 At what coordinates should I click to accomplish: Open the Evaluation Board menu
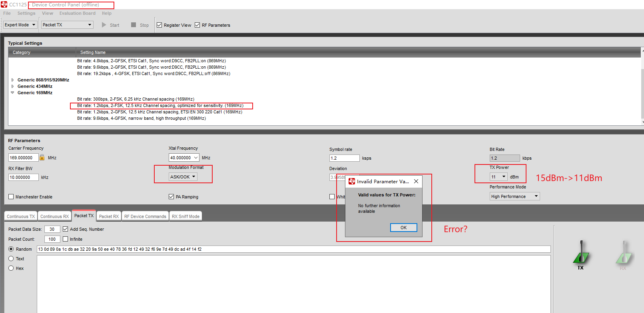pyautogui.click(x=78, y=13)
